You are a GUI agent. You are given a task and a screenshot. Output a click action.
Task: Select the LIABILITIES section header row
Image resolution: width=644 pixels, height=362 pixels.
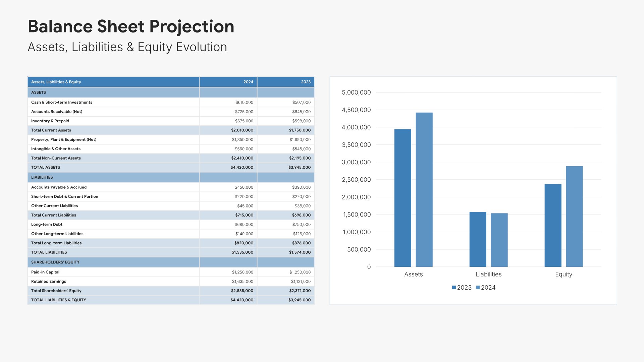[x=42, y=177]
